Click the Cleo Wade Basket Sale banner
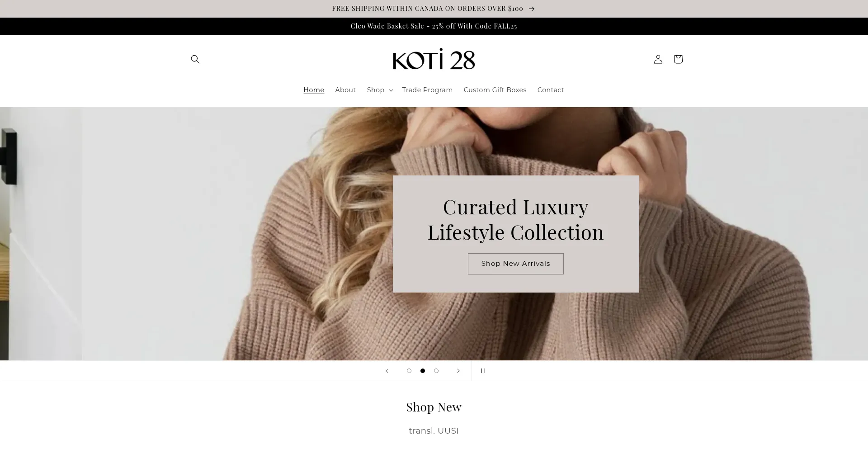The image size is (868, 449). (x=434, y=26)
